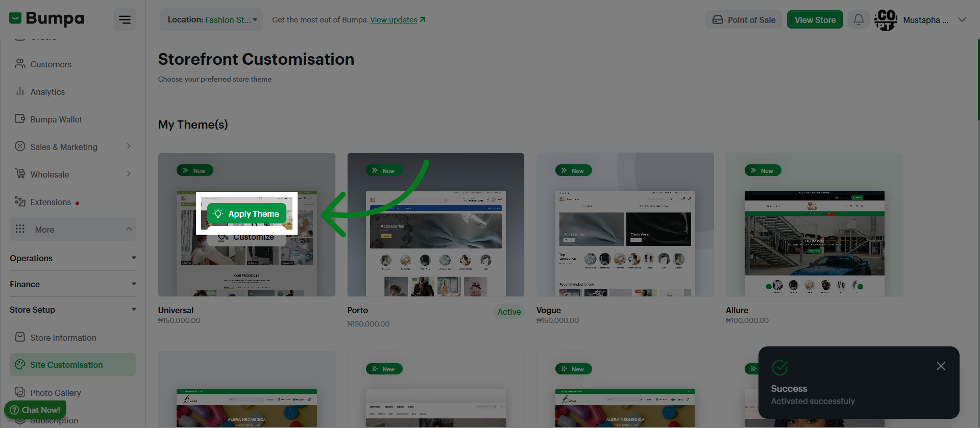Open the Chat Now! widget
This screenshot has width=980, height=428.
[x=35, y=410]
